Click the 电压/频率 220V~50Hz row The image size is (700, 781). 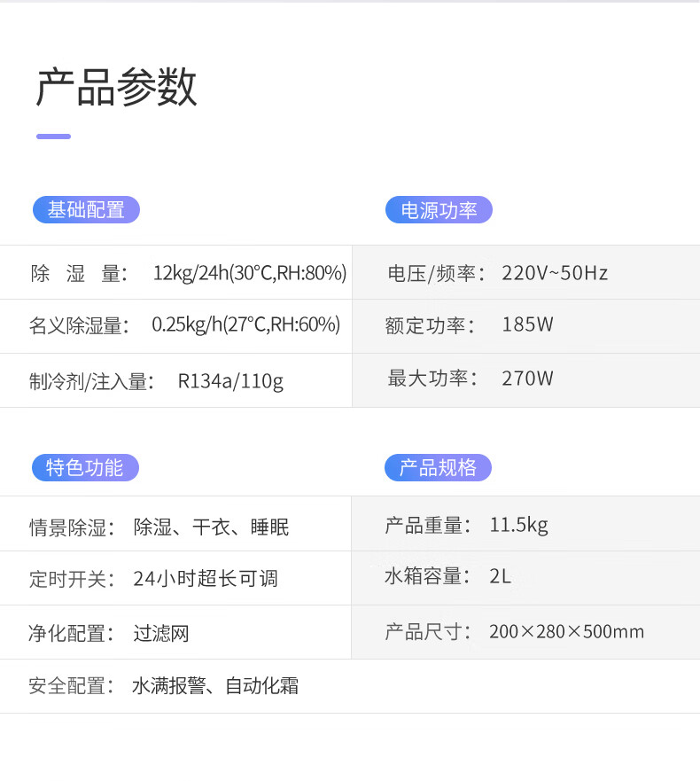(525, 272)
